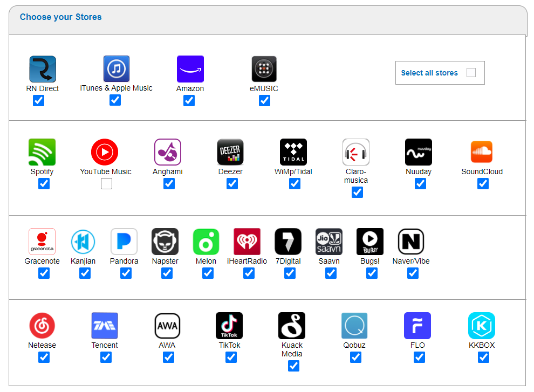
Task: Uncheck the Spotify checkbox
Action: tap(44, 183)
